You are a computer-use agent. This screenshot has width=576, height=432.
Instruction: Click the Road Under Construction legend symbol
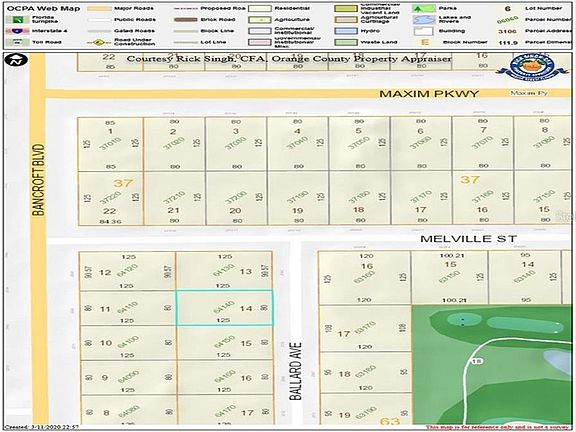pyautogui.click(x=98, y=42)
